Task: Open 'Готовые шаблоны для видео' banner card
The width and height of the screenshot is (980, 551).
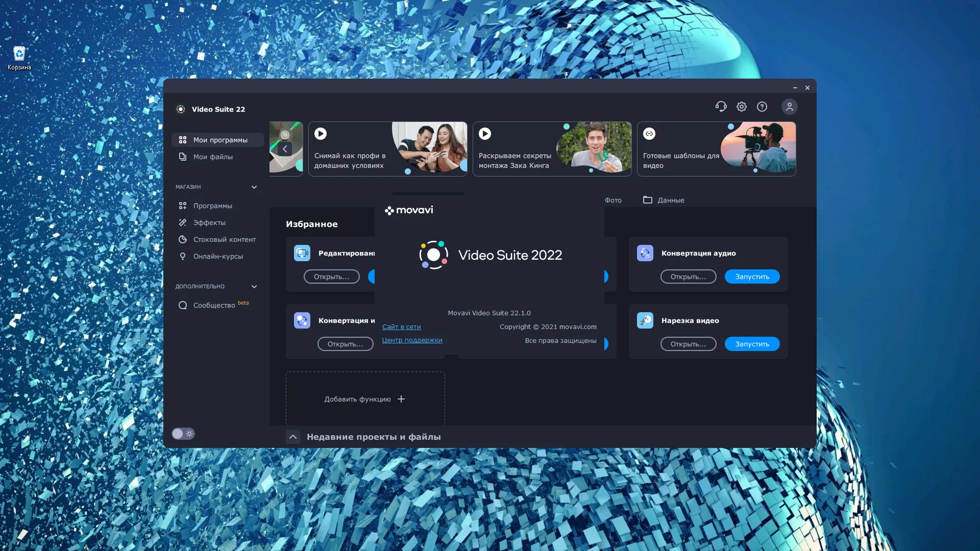Action: pos(717,149)
